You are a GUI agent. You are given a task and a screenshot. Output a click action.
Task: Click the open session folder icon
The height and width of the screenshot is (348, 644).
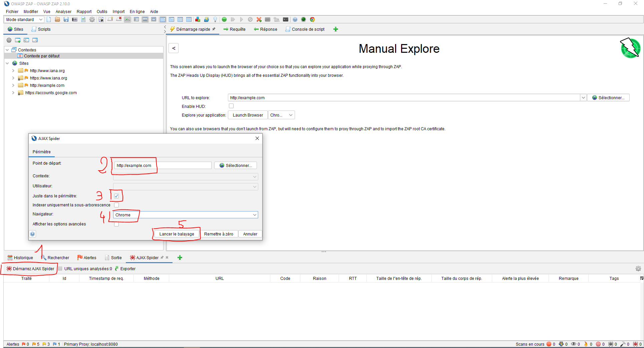[x=57, y=19]
